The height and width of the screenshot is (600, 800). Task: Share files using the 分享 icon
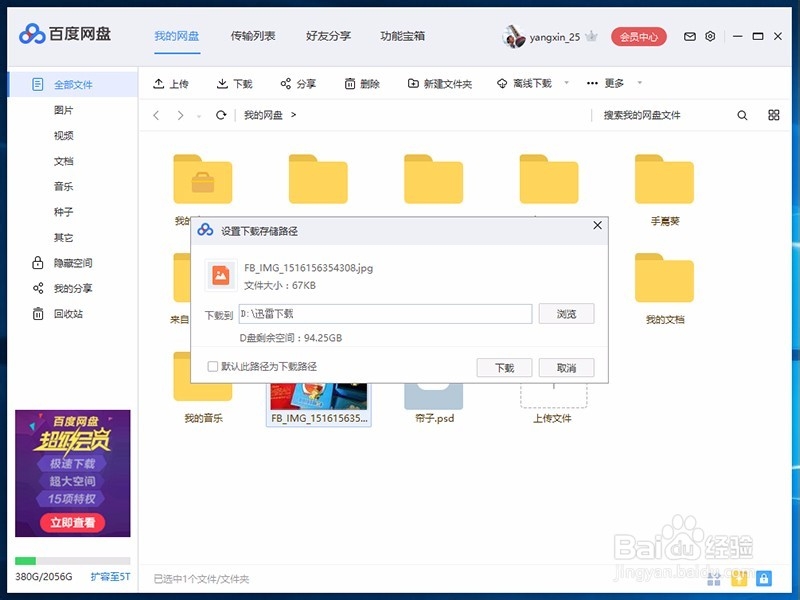(297, 83)
